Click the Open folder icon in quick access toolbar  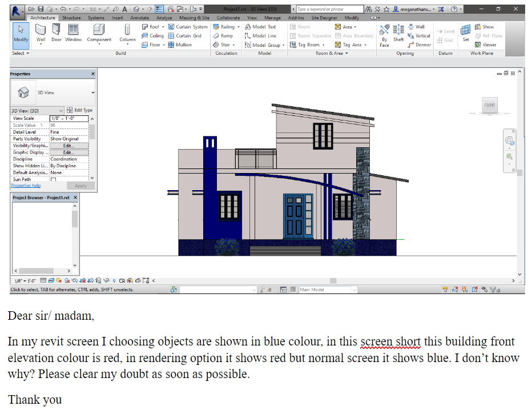[31, 9]
